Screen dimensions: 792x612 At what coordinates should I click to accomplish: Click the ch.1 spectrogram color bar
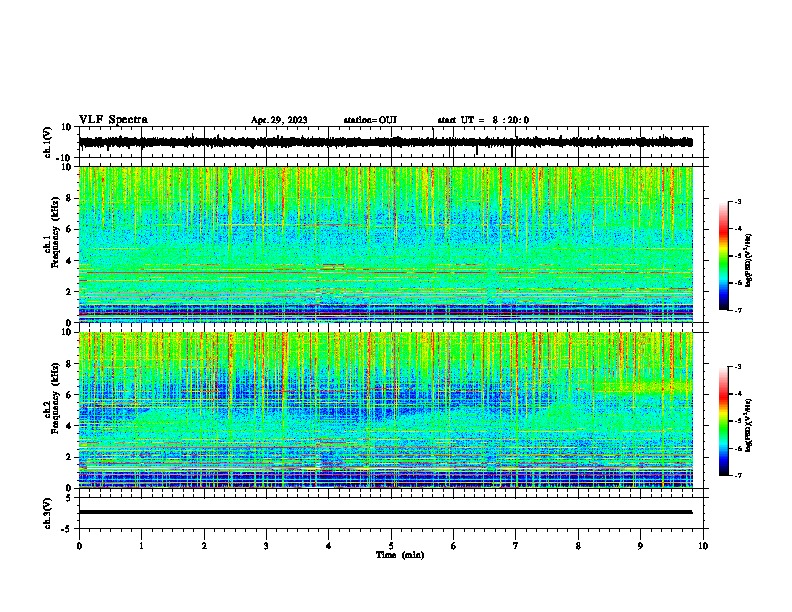coord(724,256)
